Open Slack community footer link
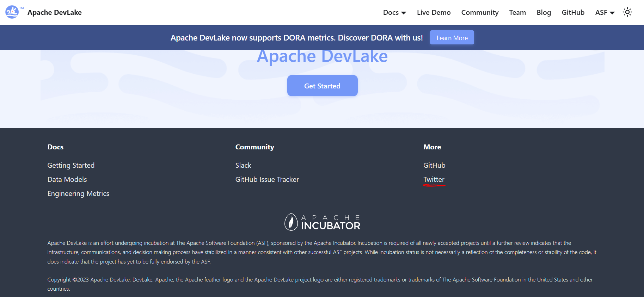Image resolution: width=644 pixels, height=297 pixels. [243, 165]
